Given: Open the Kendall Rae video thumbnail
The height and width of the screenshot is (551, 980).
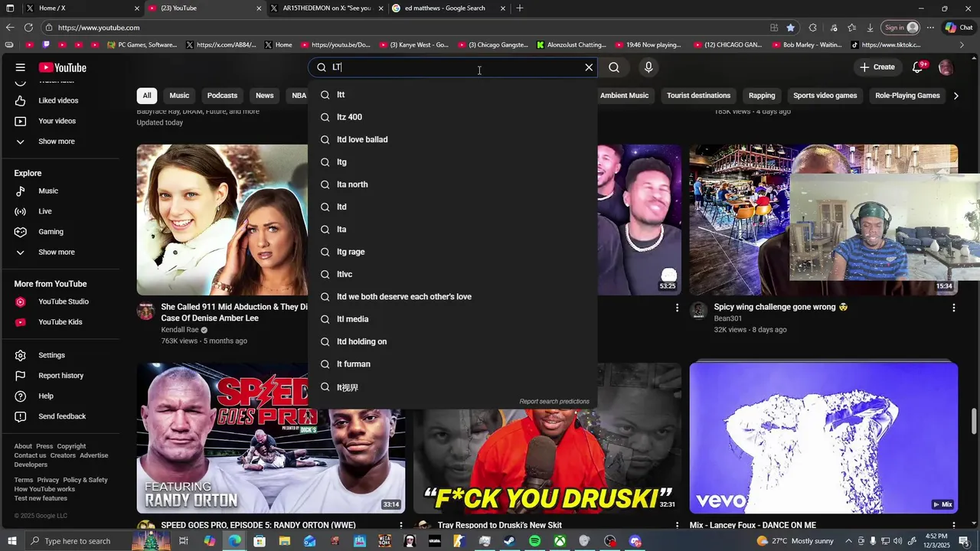Looking at the screenshot, I should click(222, 220).
